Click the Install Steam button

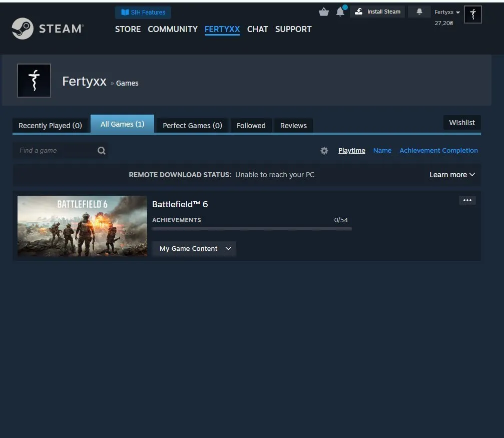coord(377,12)
